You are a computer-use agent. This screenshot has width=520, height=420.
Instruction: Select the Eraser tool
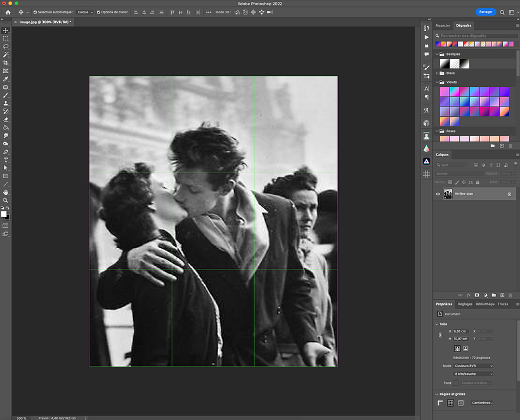6,119
